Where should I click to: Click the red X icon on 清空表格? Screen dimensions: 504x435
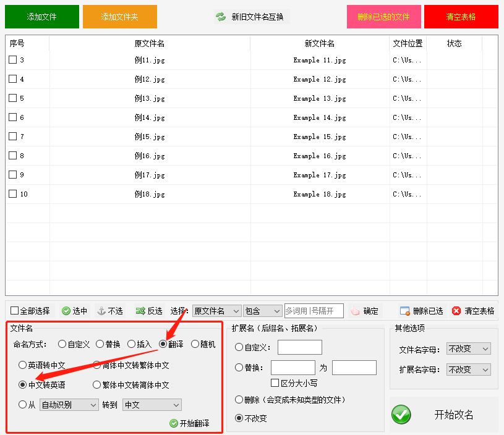coord(456,311)
